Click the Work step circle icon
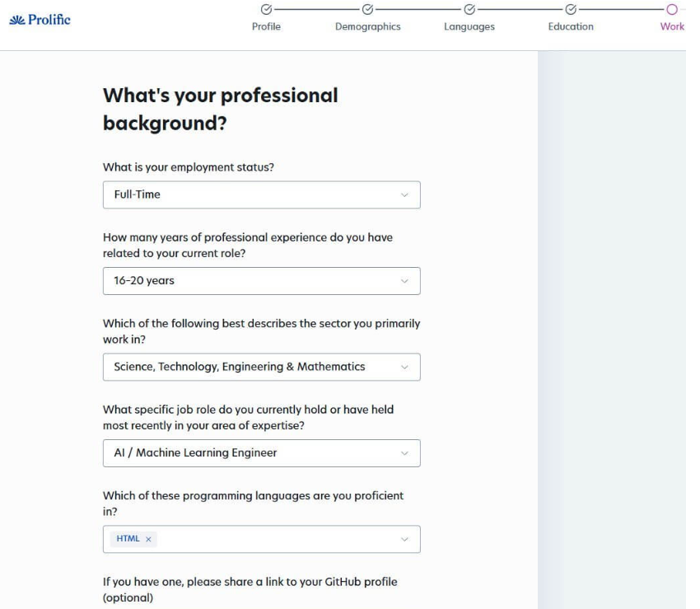The height and width of the screenshot is (609, 700). pyautogui.click(x=672, y=9)
